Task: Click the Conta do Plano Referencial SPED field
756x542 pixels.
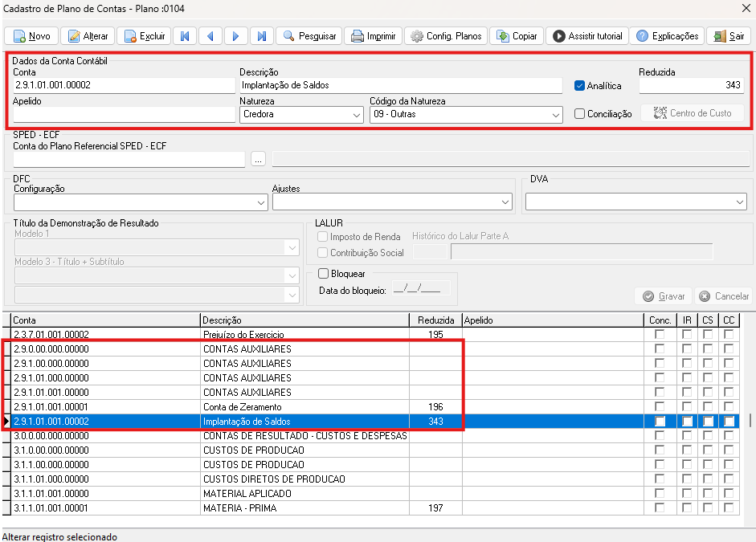Action: [129, 159]
